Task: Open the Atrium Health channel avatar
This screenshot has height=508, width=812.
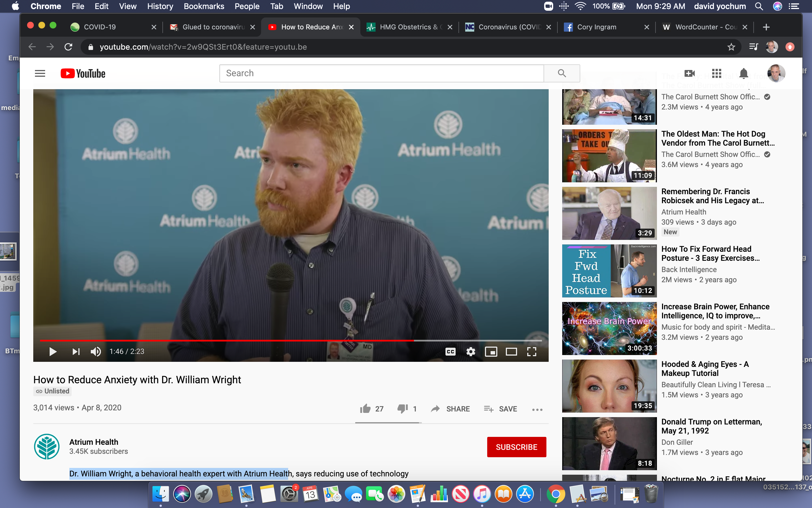Action: point(47,446)
